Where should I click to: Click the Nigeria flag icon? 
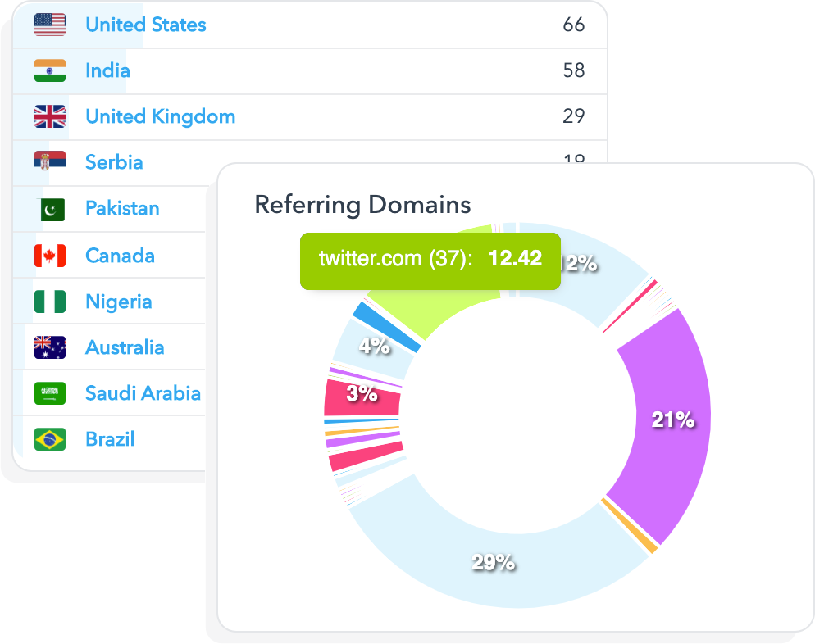[x=50, y=302]
